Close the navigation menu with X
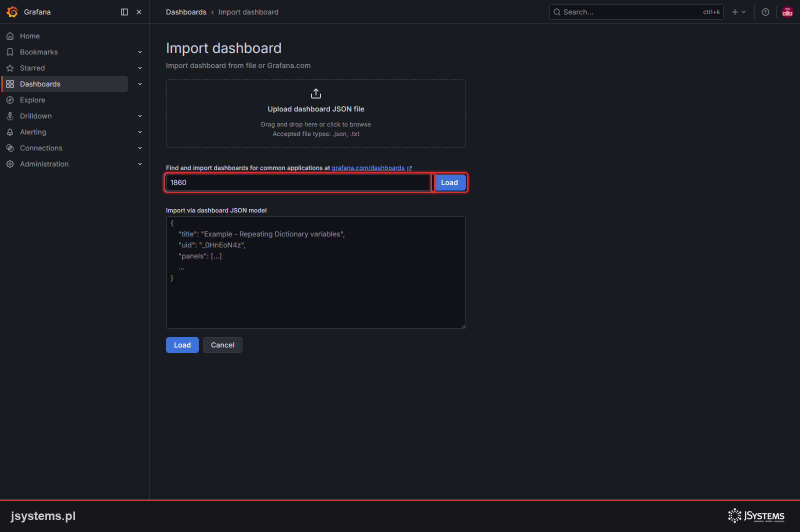This screenshot has width=800, height=532. point(139,12)
